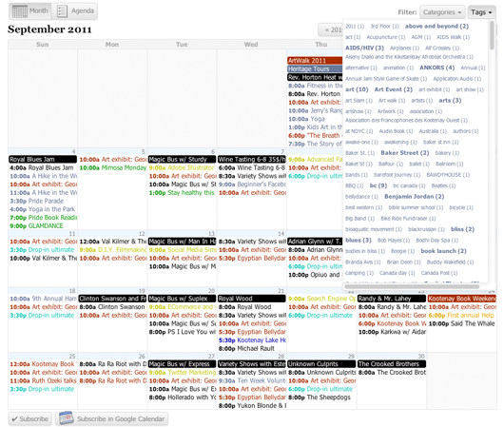Click the horizontal scrollbar under tags list
Screen dimensions: 504x427
[x=412, y=286]
